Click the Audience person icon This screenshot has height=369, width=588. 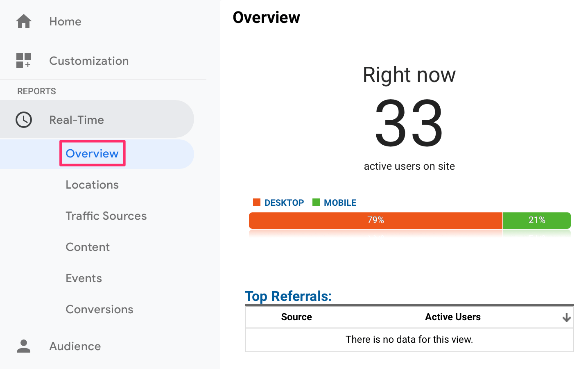pyautogui.click(x=24, y=346)
